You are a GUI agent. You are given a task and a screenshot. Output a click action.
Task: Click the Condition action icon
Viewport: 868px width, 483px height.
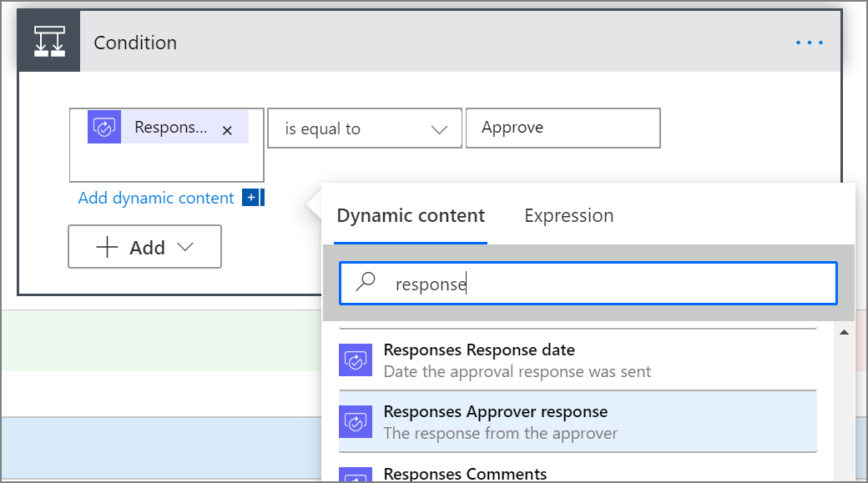tap(49, 43)
